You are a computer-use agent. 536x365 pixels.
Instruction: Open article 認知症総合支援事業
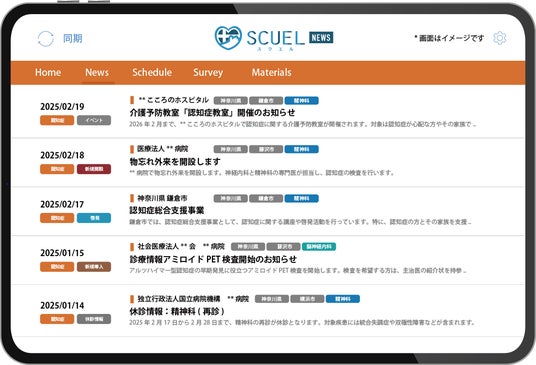(x=167, y=210)
